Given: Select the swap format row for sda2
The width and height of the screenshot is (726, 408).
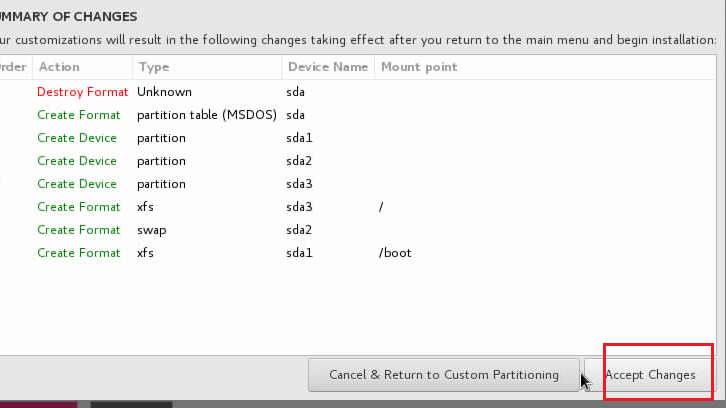Looking at the screenshot, I should pos(300,230).
